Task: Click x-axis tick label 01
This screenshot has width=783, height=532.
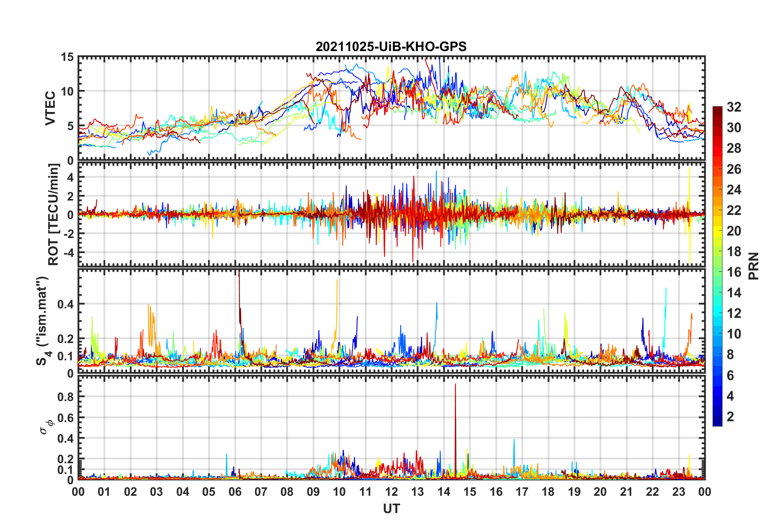Action: [104, 492]
